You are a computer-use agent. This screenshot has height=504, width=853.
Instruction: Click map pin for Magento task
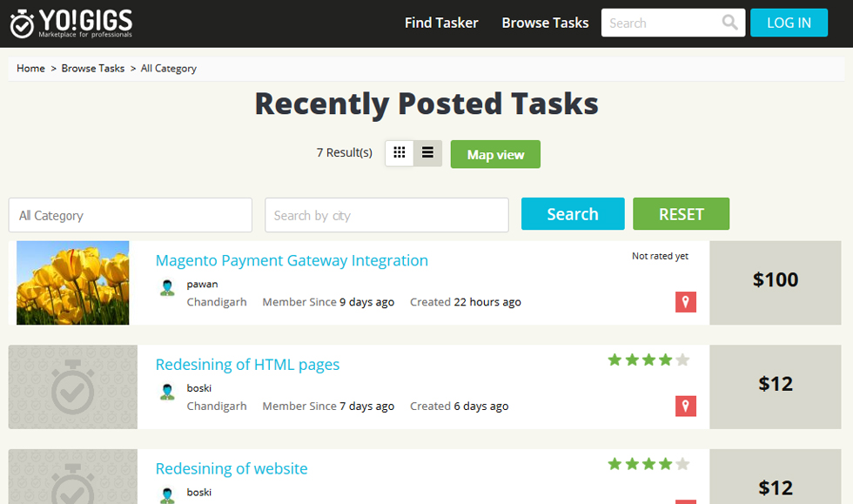click(685, 302)
